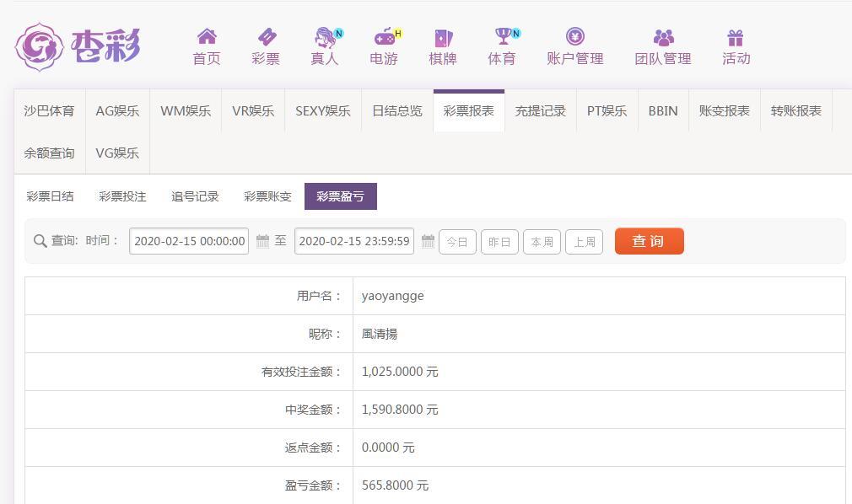Image resolution: width=852 pixels, height=504 pixels.
Task: Switch to the 充提记录 tab
Action: pos(541,111)
